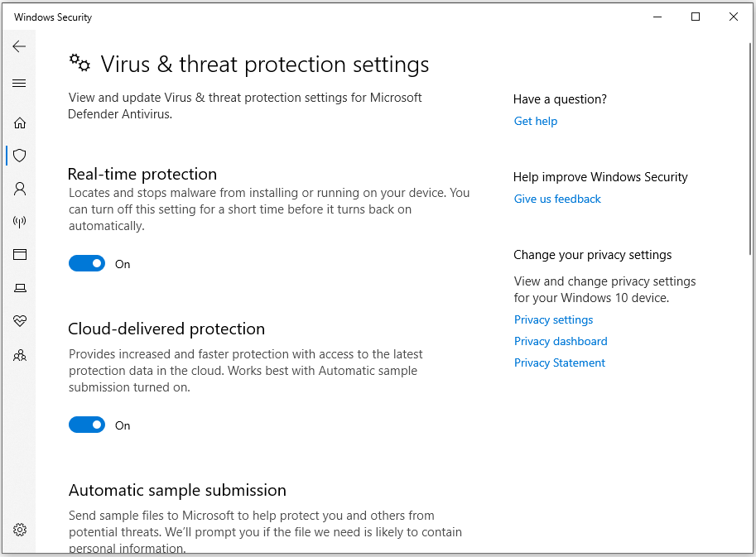Viewport: 756px width, 557px height.
Task: Open Windows Security settings via gear icon
Action: [x=19, y=530]
